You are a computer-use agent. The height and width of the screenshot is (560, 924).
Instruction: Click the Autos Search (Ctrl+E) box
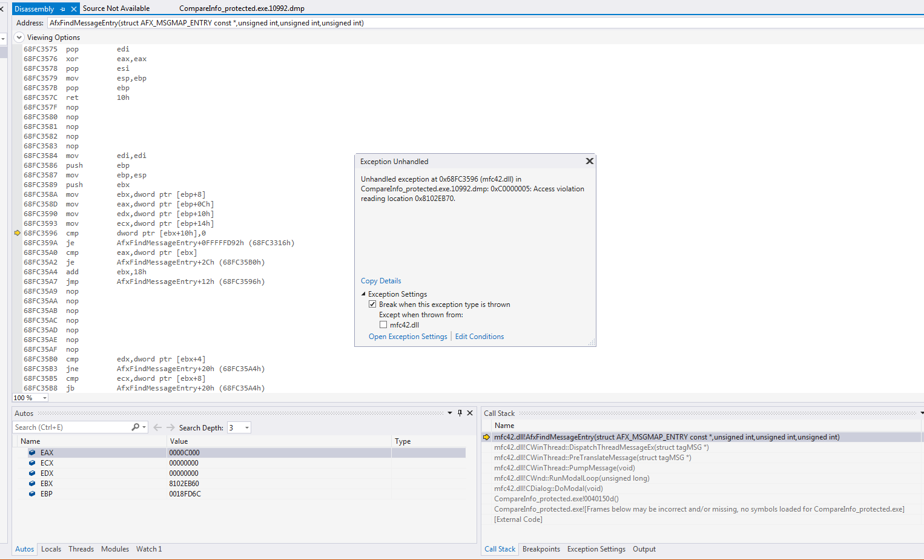tap(71, 427)
